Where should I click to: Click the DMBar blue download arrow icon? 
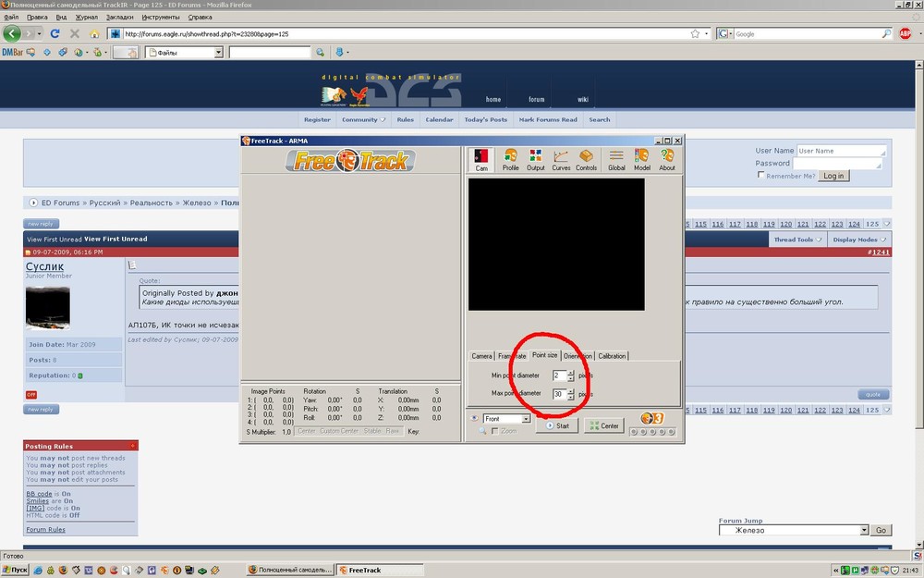click(x=339, y=53)
